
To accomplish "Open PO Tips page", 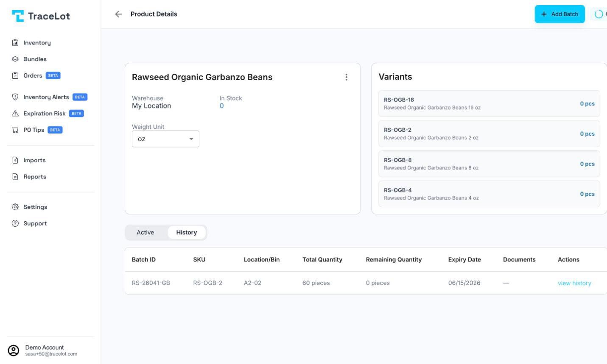I will (34, 130).
